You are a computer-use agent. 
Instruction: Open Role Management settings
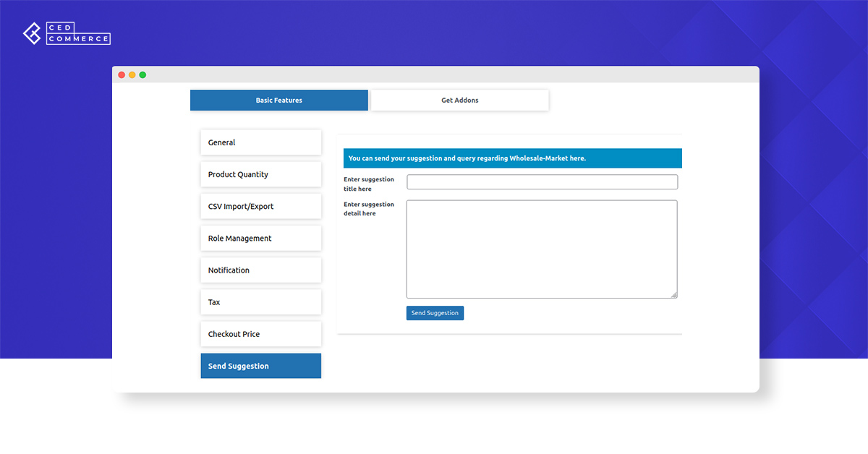261,238
